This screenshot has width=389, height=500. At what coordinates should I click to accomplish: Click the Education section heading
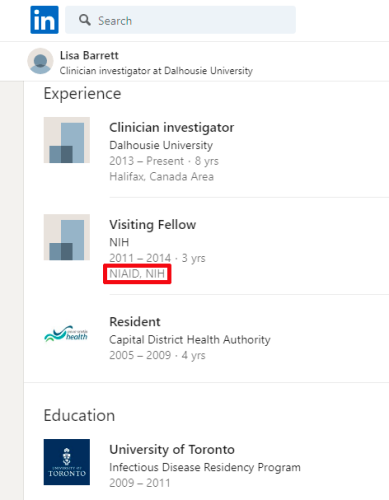79,416
